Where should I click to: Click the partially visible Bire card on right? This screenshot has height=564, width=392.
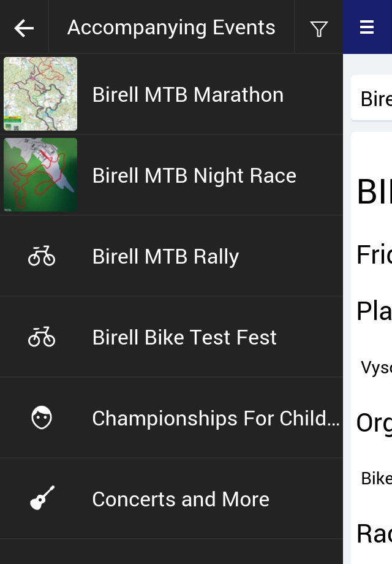point(372,98)
